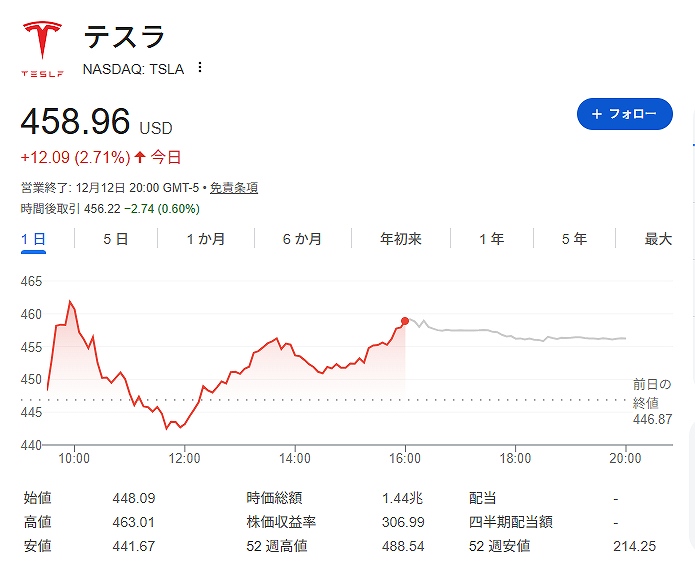
Task: Open the 免責条項 disclaimer link
Action: [x=235, y=187]
